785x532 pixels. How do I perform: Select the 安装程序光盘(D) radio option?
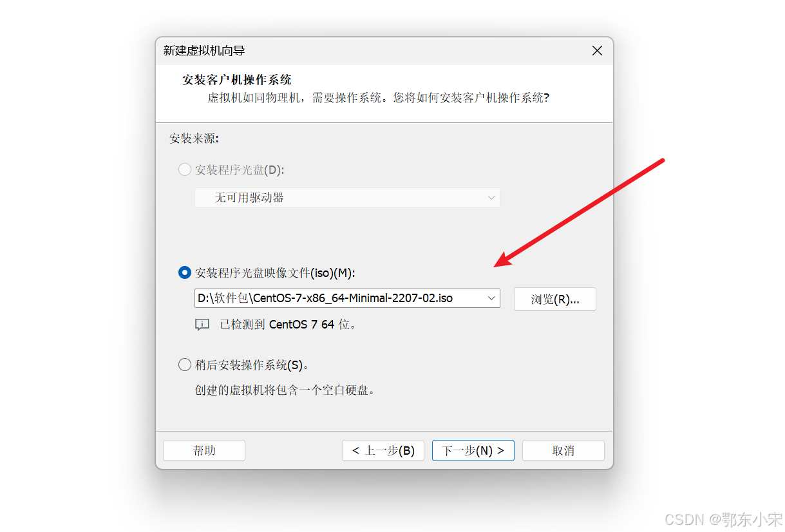[185, 170]
